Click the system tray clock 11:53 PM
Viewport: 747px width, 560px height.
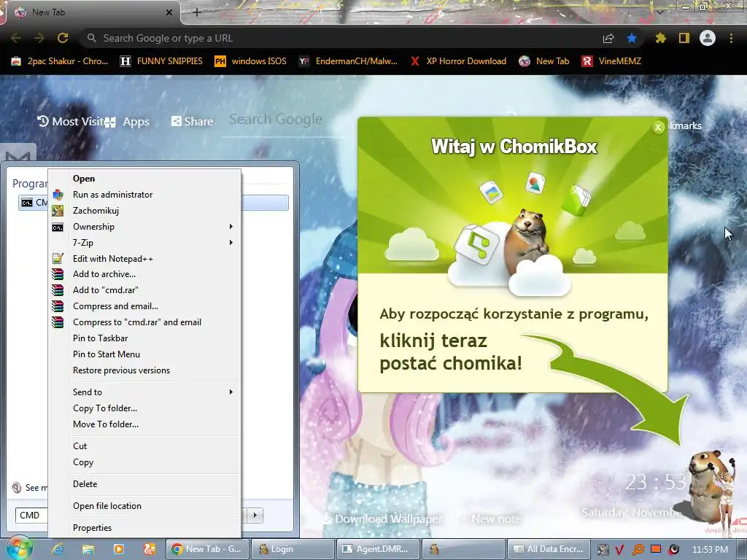coord(710,550)
